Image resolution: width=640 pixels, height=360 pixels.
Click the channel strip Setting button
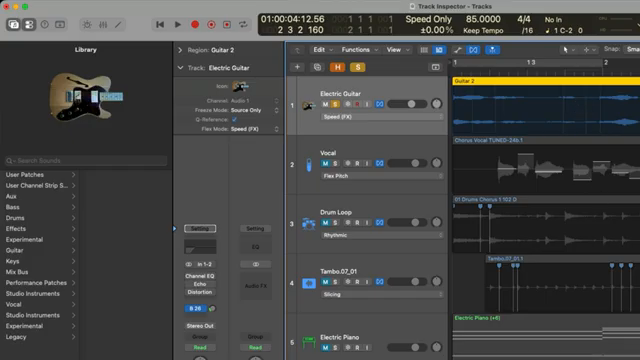click(200, 229)
